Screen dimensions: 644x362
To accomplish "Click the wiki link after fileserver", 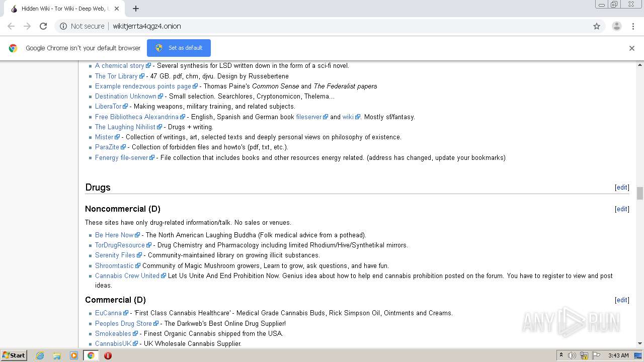I will 348,117.
